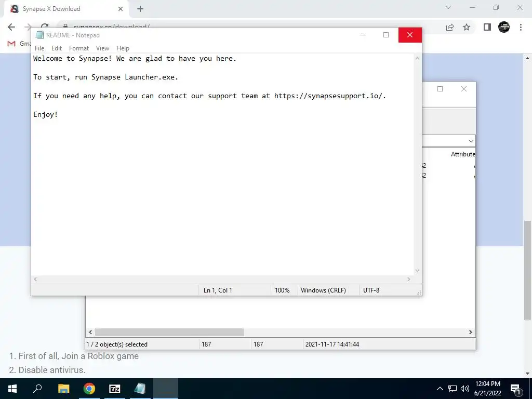Open the Help menu in Notepad
Image resolution: width=532 pixels, height=399 pixels.
pyautogui.click(x=123, y=48)
